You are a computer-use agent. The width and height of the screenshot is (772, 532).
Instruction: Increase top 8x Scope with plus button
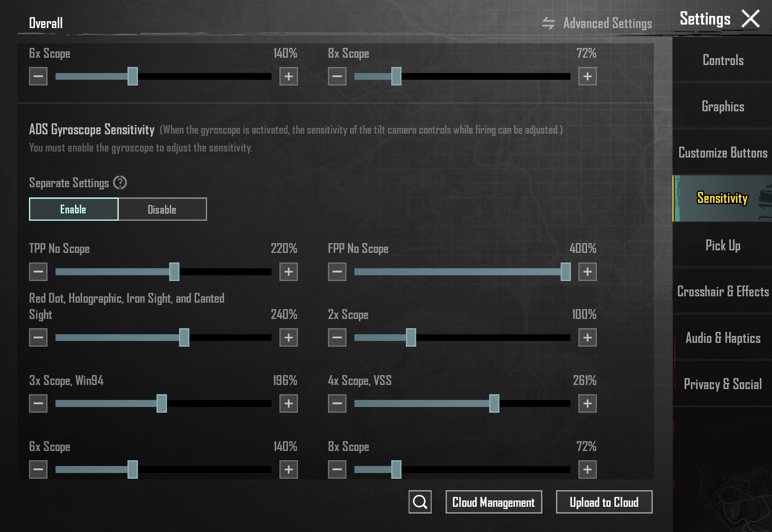point(587,76)
